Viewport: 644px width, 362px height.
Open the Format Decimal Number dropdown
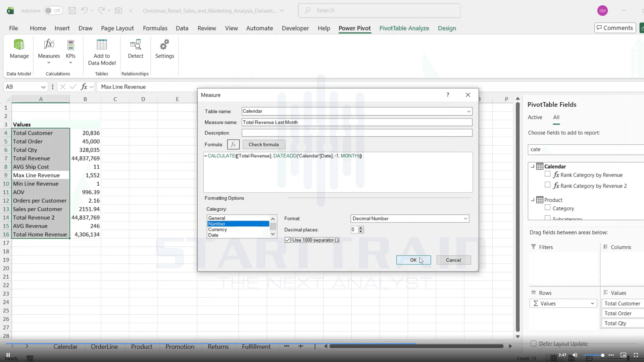click(465, 218)
